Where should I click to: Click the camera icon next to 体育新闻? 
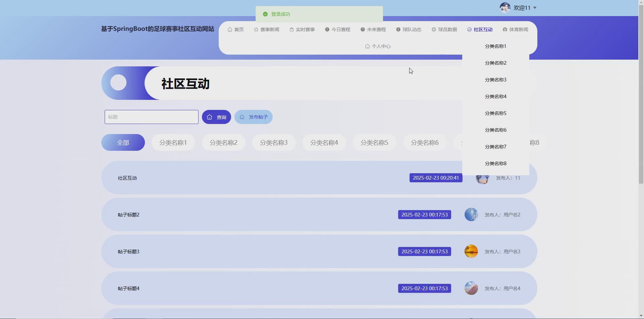505,29
